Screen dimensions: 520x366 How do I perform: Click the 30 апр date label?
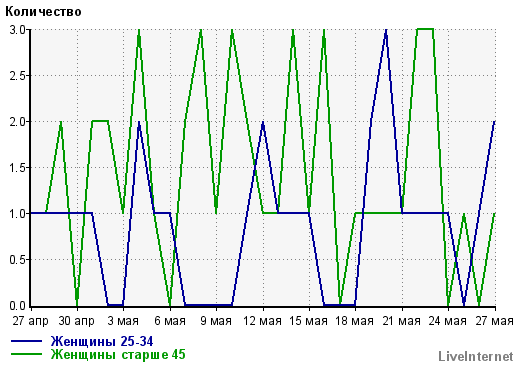pos(77,321)
